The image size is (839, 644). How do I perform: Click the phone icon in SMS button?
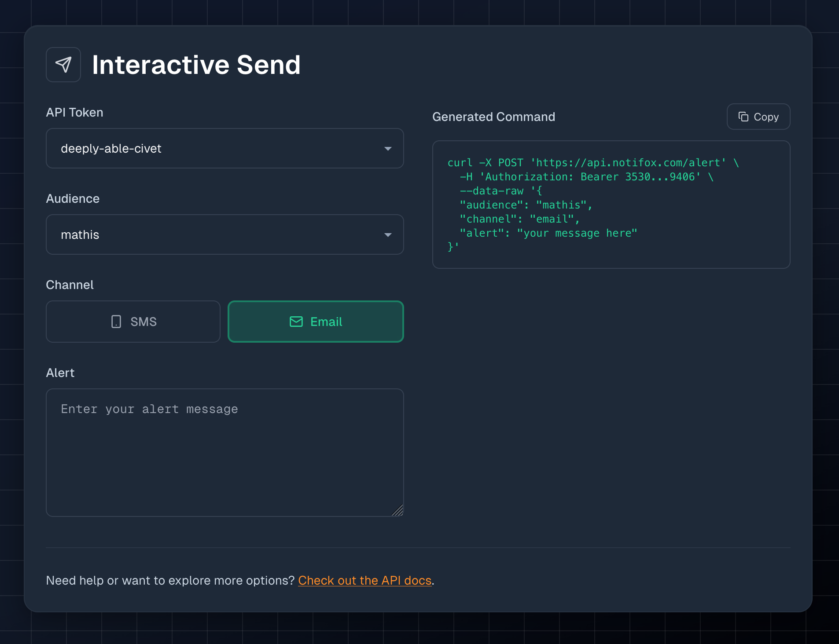116,322
